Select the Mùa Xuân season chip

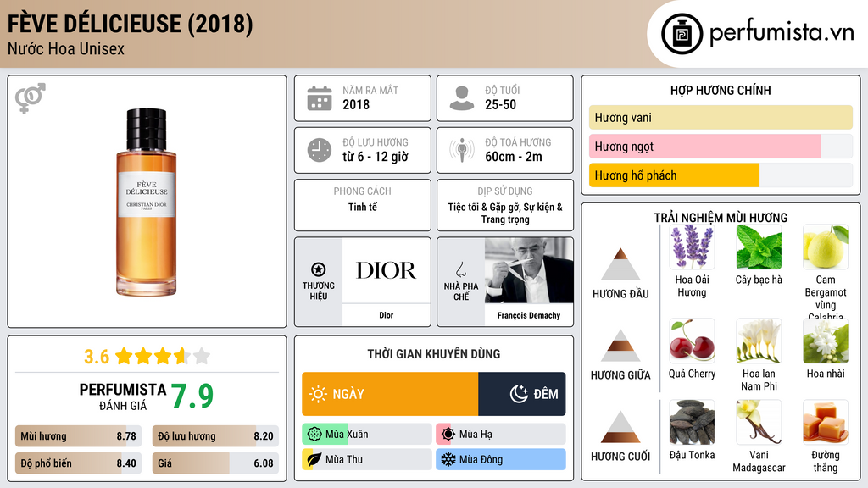pyautogui.click(x=367, y=435)
